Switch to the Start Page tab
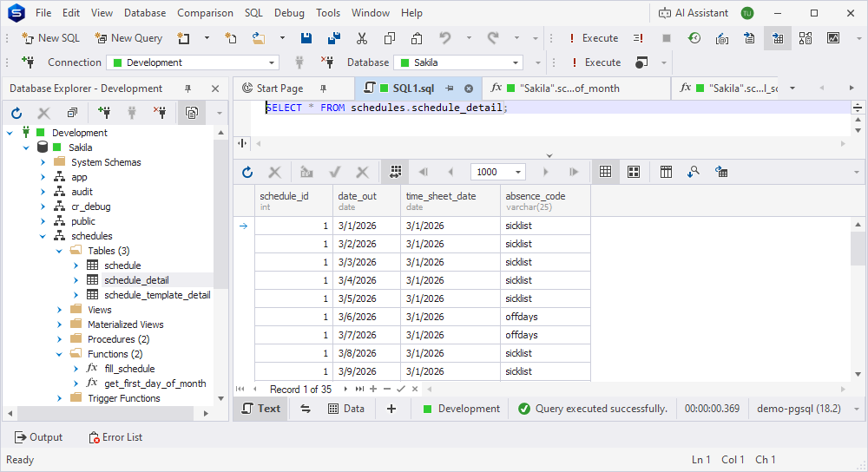This screenshot has width=868, height=472. click(279, 88)
